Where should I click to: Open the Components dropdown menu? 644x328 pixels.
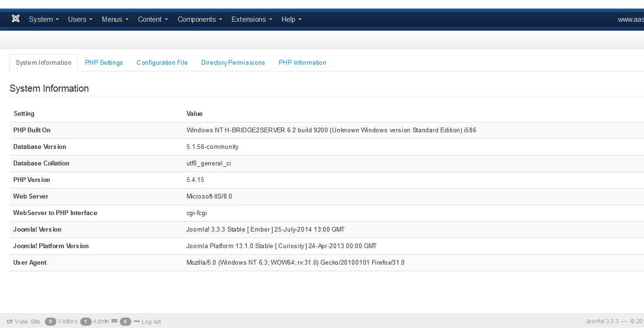point(200,19)
